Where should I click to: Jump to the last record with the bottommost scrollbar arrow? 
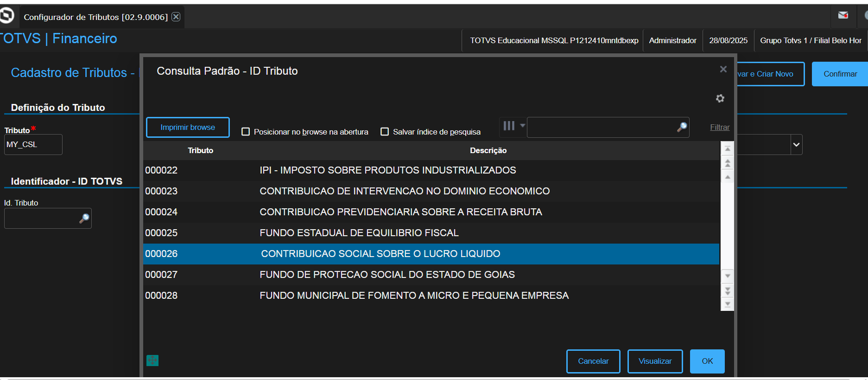[x=728, y=304]
